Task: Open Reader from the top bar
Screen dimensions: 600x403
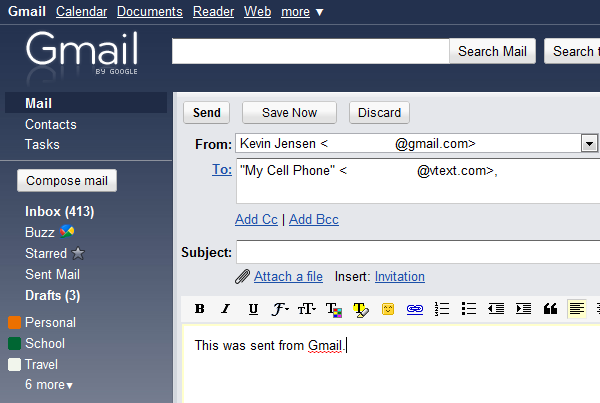Action: (214, 11)
